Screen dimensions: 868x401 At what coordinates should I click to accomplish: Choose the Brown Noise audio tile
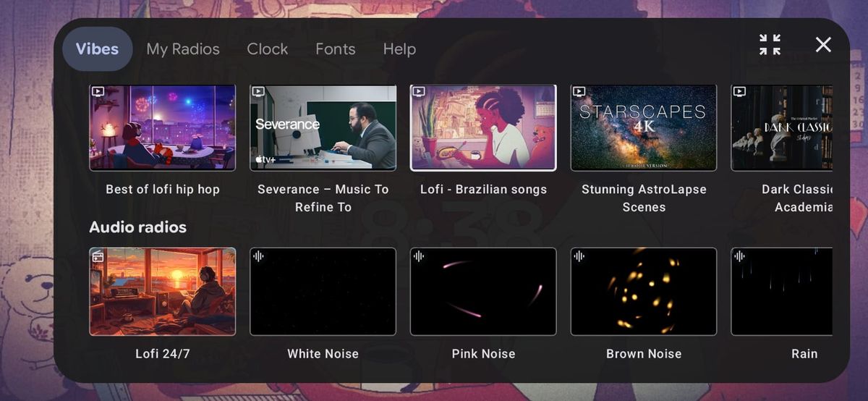tap(644, 292)
